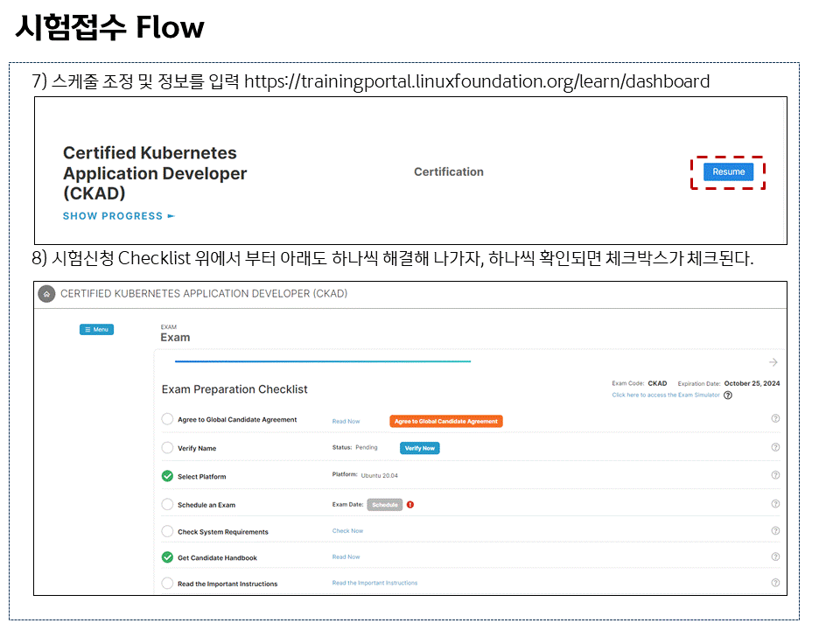840x630 pixels.
Task: Click Read the Important Instructions link
Action: click(374, 583)
